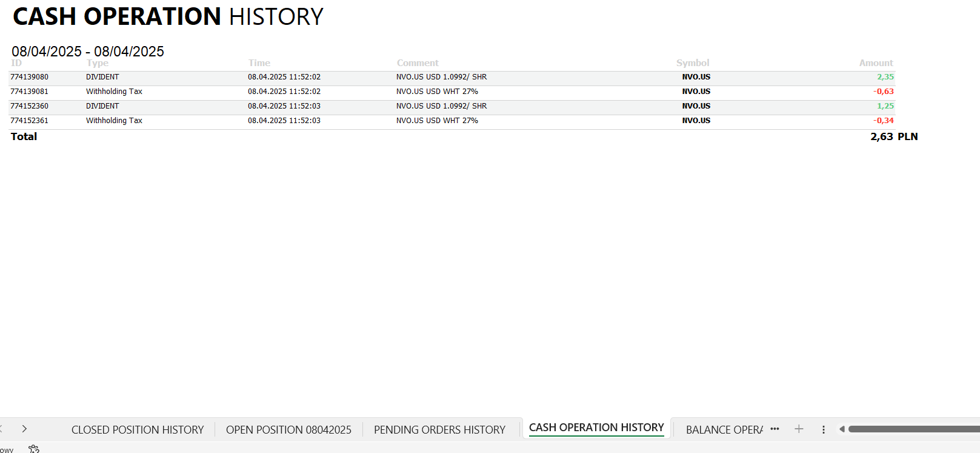
Task: Open the accessibility checker in the status bar
Action: (34, 449)
